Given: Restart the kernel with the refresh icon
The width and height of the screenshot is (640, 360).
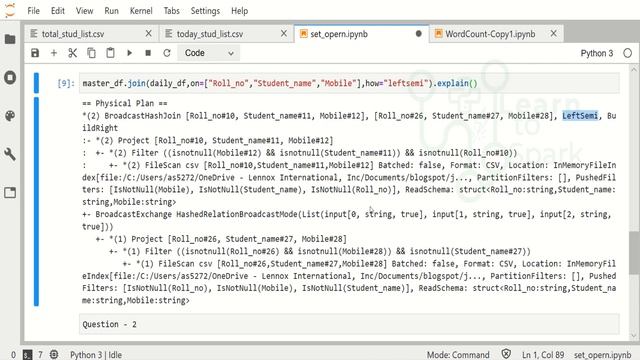Looking at the screenshot, I should click(167, 53).
